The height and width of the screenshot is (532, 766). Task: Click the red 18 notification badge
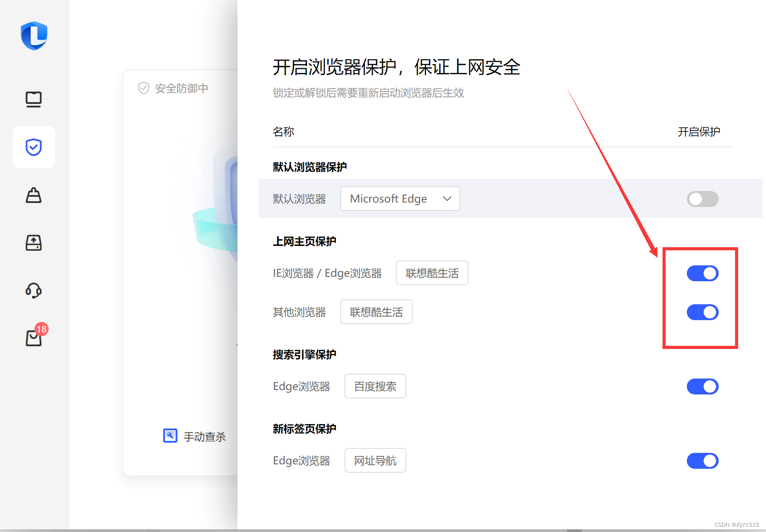tap(42, 329)
